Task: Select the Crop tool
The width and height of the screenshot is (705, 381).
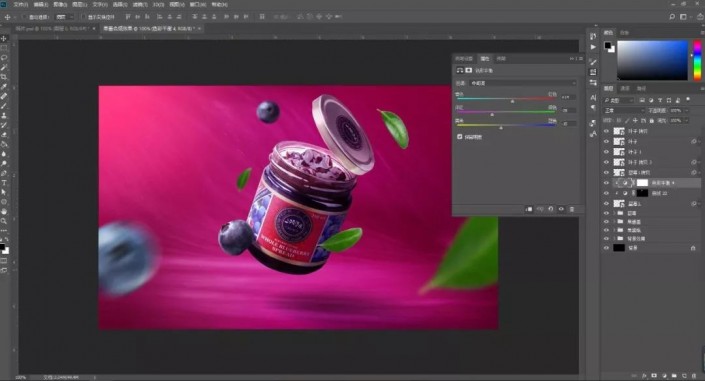Action: pyautogui.click(x=4, y=77)
